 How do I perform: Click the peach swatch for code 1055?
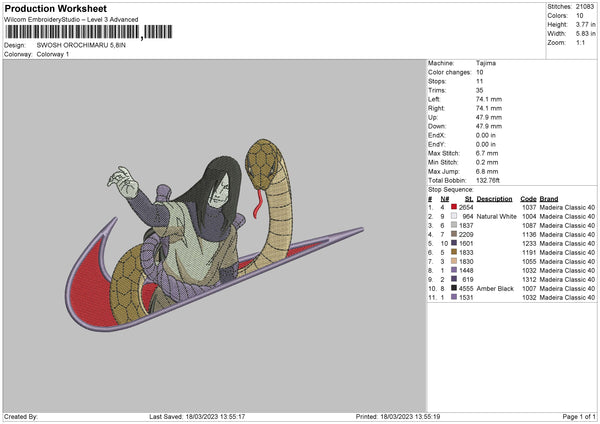(456, 261)
